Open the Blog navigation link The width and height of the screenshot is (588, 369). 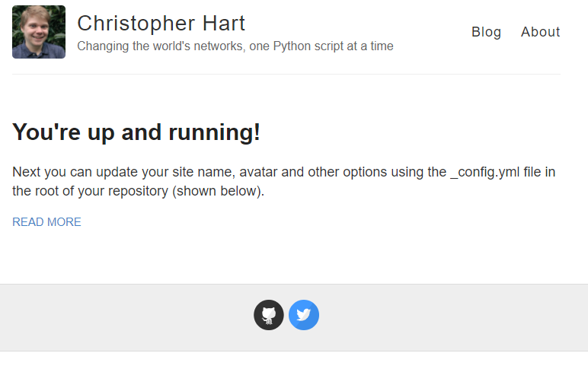pos(486,32)
